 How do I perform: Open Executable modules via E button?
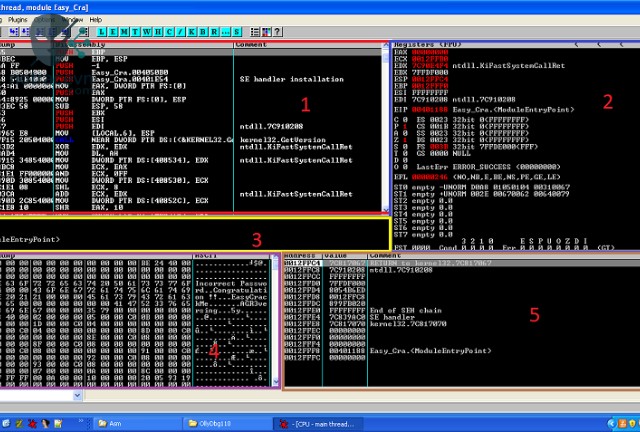[x=113, y=31]
